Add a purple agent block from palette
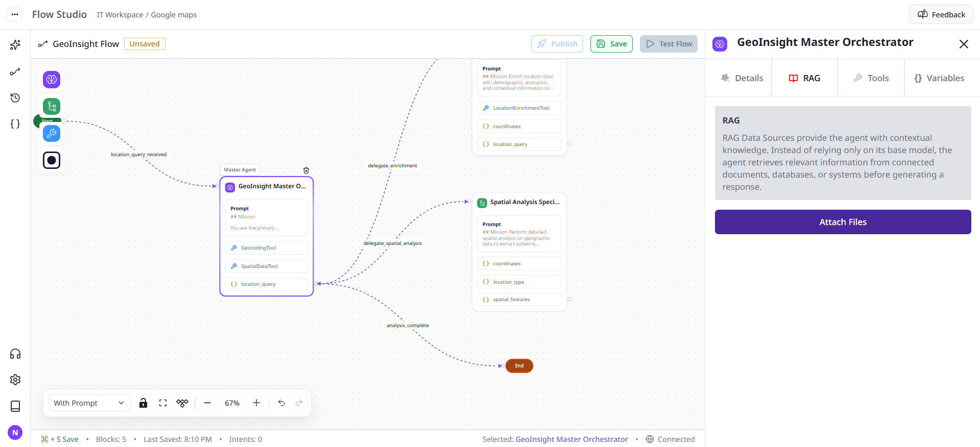 [x=52, y=80]
